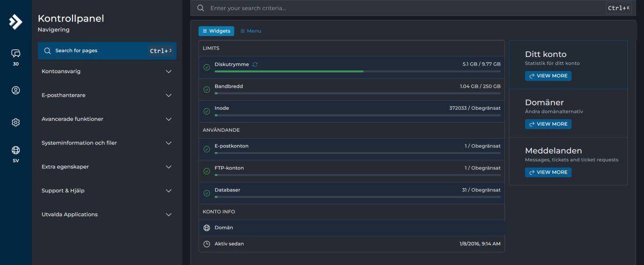This screenshot has height=265, width=644.
Task: Open the Avancerade funktioner navigation item
Action: (x=107, y=119)
